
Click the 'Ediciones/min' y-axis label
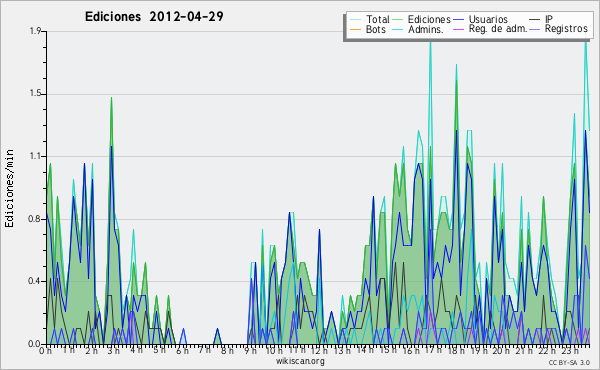tap(9, 189)
